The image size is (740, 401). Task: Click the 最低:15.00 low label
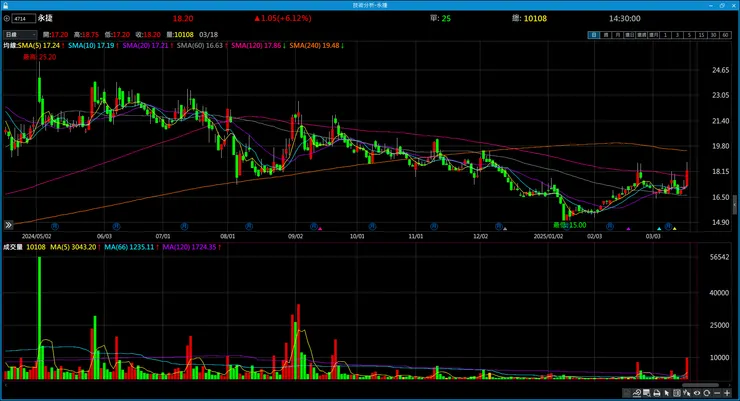tap(570, 225)
